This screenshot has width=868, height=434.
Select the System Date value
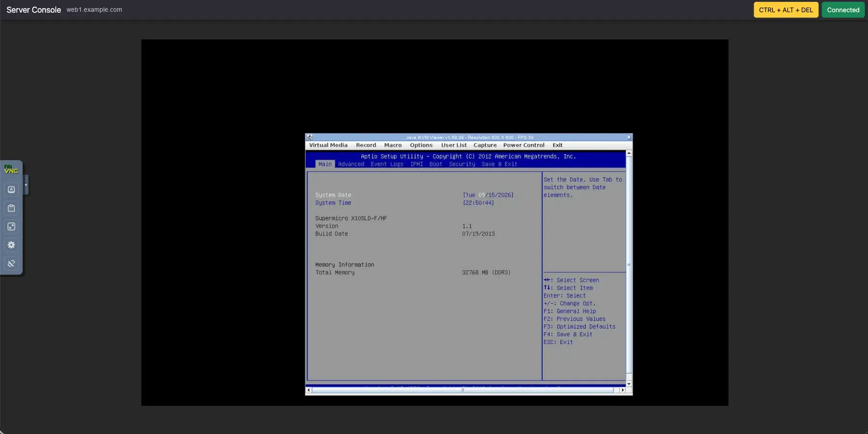(x=488, y=195)
